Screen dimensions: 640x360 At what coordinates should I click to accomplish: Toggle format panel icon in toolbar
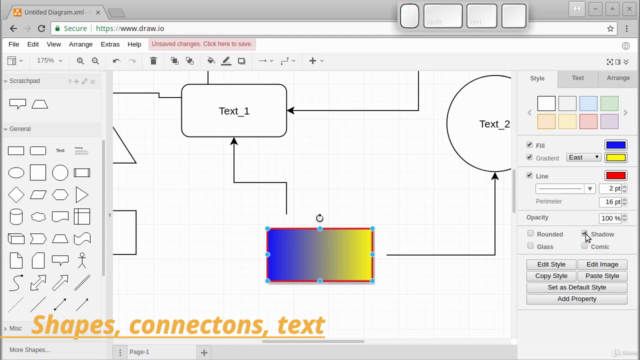pos(618,62)
